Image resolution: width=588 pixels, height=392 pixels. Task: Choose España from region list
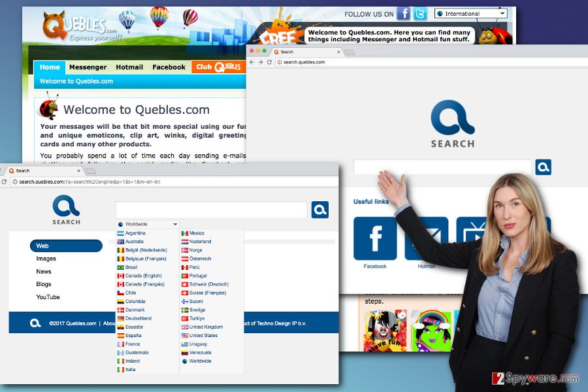[x=129, y=335]
